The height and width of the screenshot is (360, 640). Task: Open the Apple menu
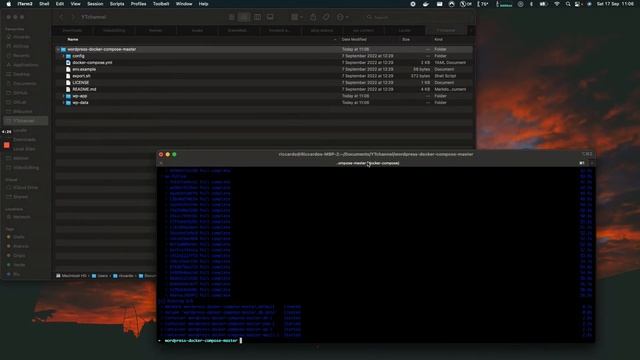pos(9,4)
